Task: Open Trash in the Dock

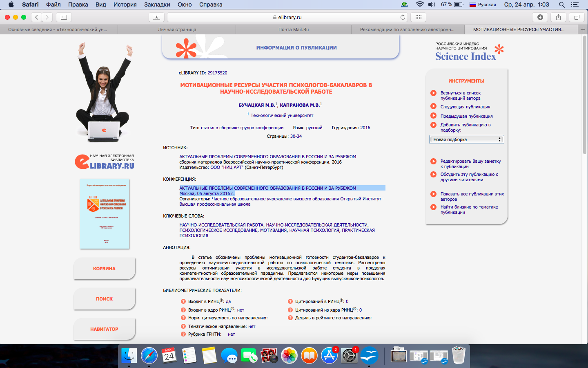Action: click(459, 355)
